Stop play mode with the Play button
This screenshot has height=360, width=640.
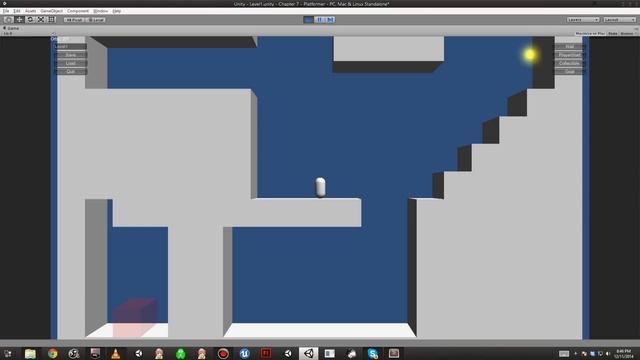point(309,20)
